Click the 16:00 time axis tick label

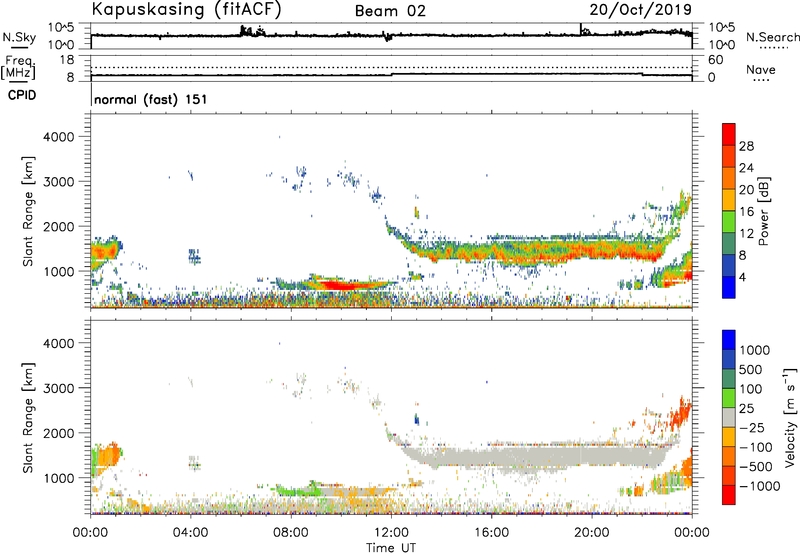coord(491,533)
